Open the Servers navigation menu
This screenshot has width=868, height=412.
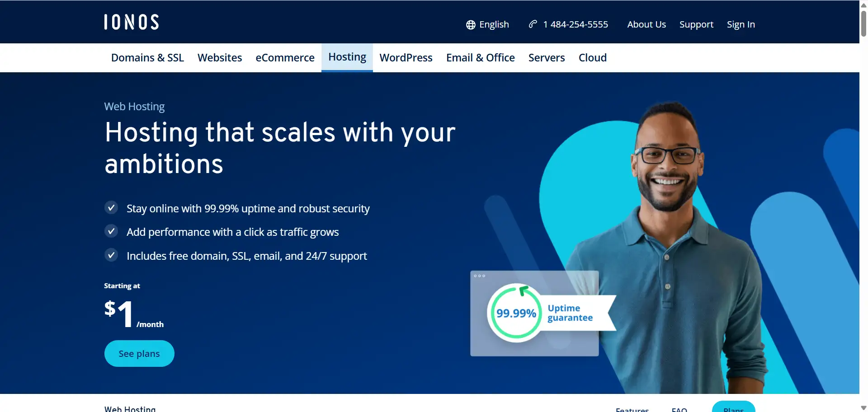click(x=547, y=58)
